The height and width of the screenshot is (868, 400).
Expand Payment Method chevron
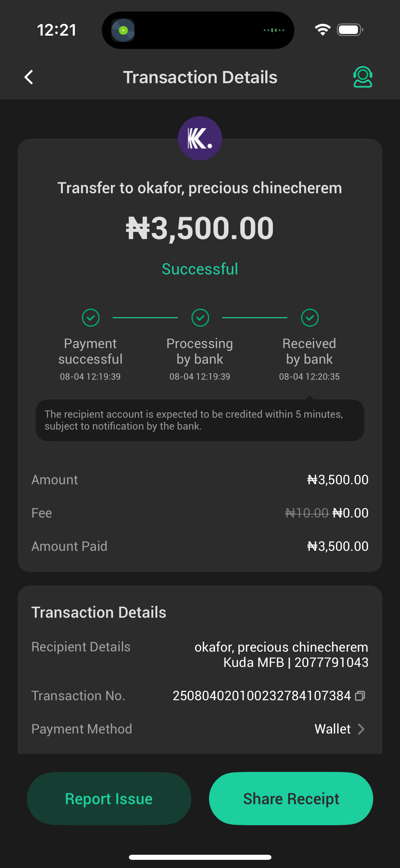(x=361, y=729)
